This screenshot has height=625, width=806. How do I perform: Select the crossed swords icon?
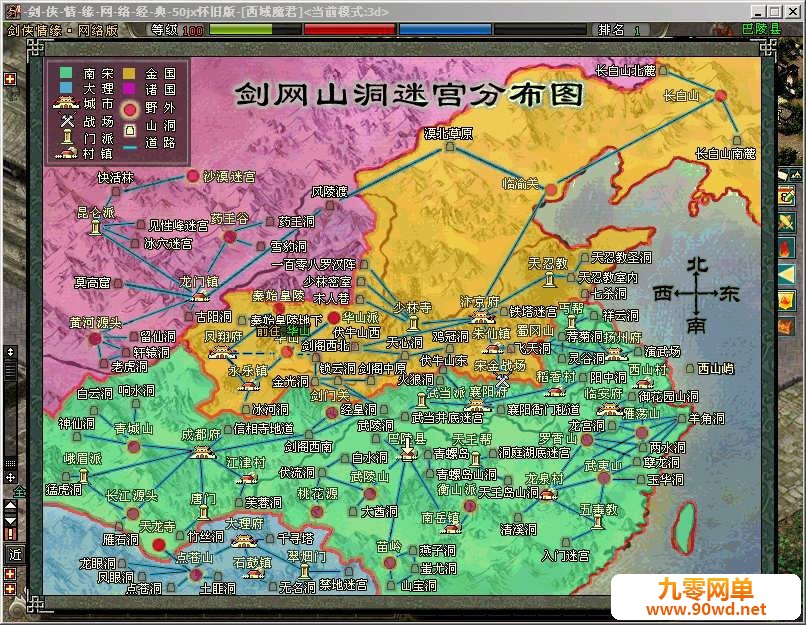coord(787,223)
